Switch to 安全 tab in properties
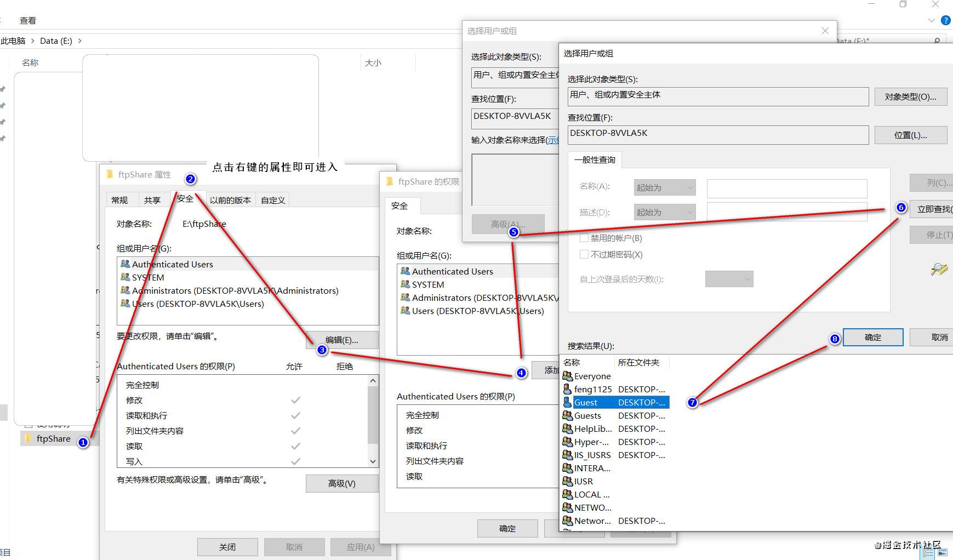Image resolution: width=953 pixels, height=560 pixels. pyautogui.click(x=185, y=198)
